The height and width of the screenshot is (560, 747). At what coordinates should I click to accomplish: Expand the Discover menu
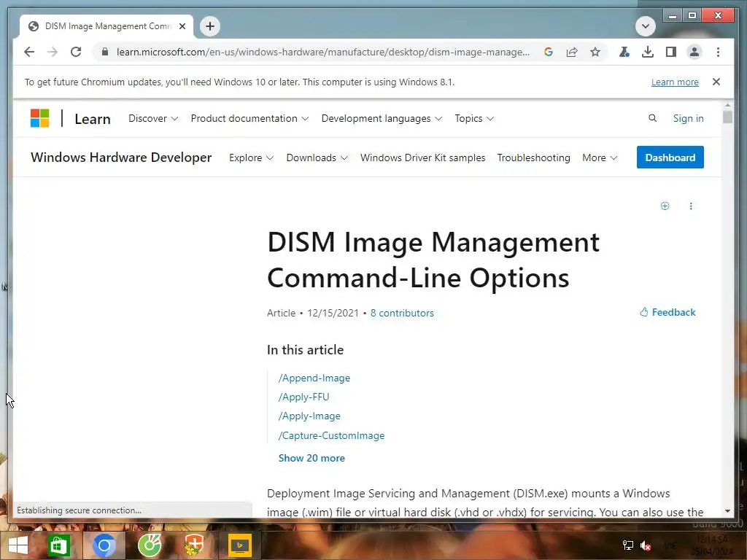(x=153, y=118)
